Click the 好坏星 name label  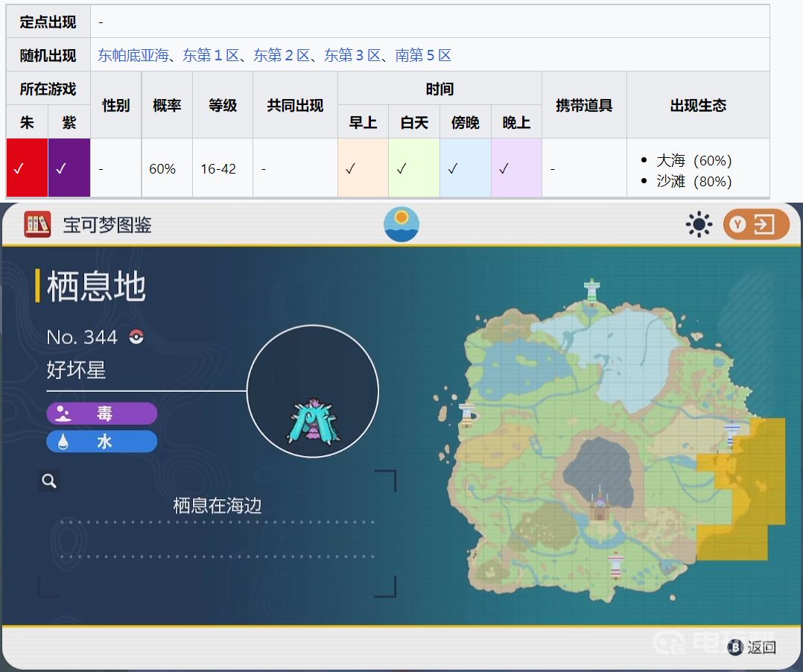76,370
